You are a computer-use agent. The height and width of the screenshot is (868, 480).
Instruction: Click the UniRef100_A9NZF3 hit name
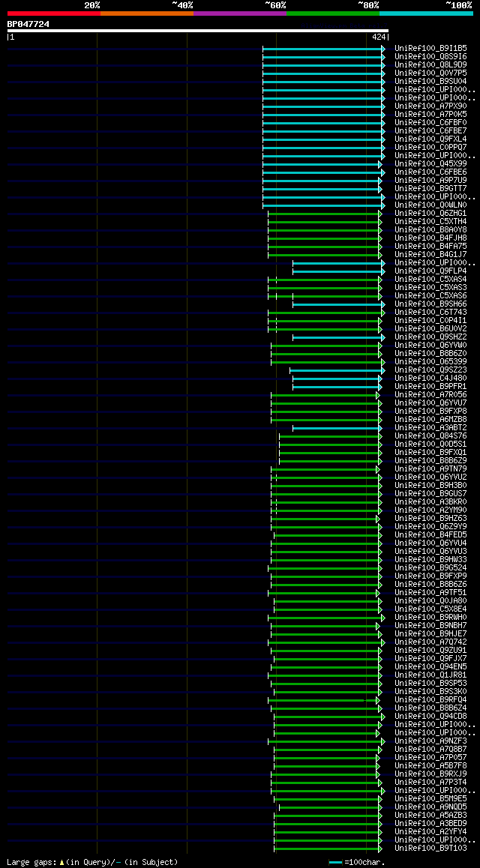(x=430, y=741)
